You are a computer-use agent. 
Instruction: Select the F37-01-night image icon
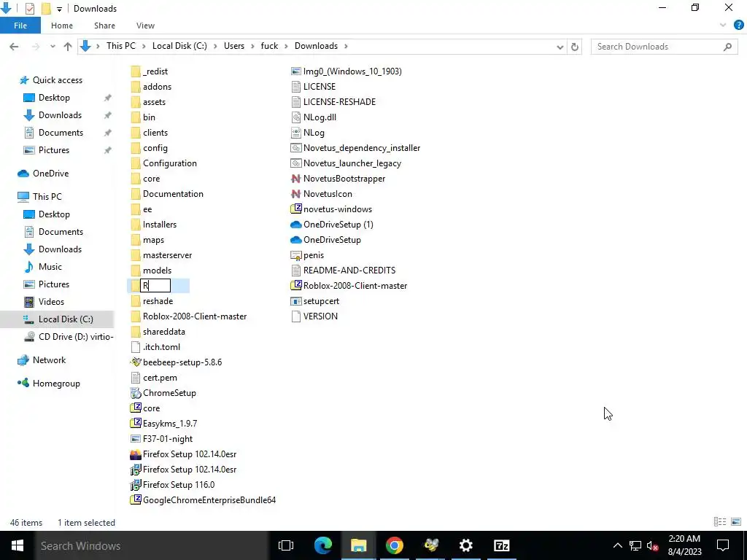(136, 439)
